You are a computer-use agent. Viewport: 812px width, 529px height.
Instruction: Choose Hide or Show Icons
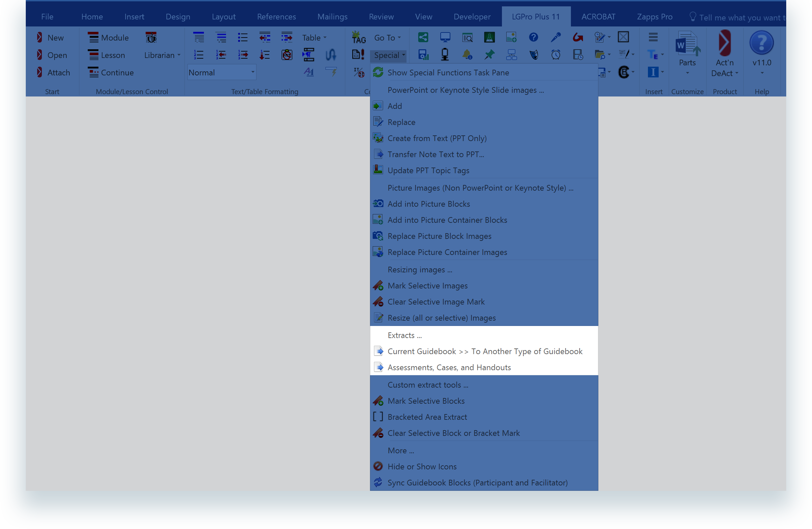coord(484,466)
